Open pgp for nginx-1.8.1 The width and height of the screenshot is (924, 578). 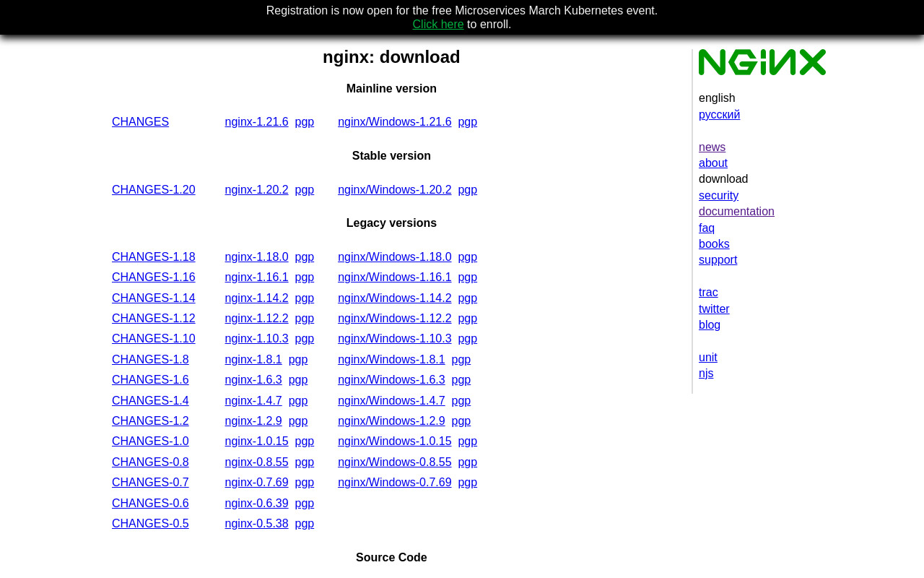tap(298, 360)
